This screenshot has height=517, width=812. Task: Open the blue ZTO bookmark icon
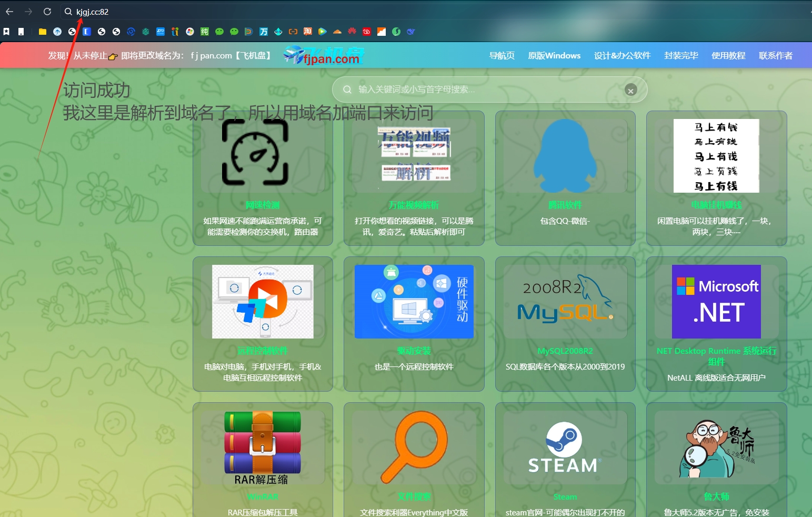coord(161,32)
